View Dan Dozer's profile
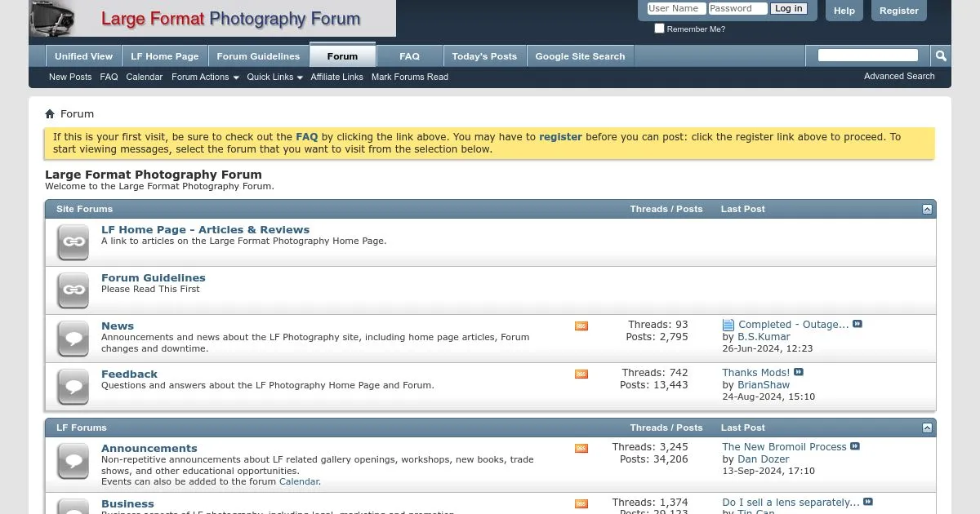 tap(764, 459)
